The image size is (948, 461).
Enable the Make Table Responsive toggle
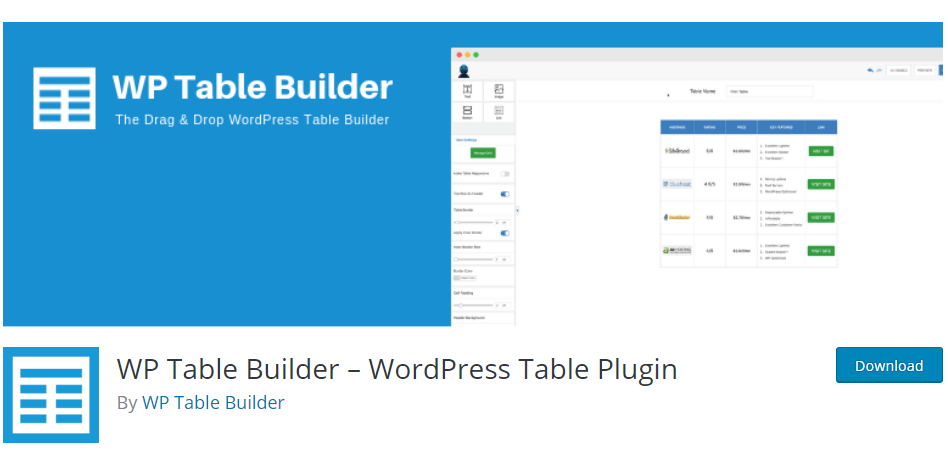point(505,174)
